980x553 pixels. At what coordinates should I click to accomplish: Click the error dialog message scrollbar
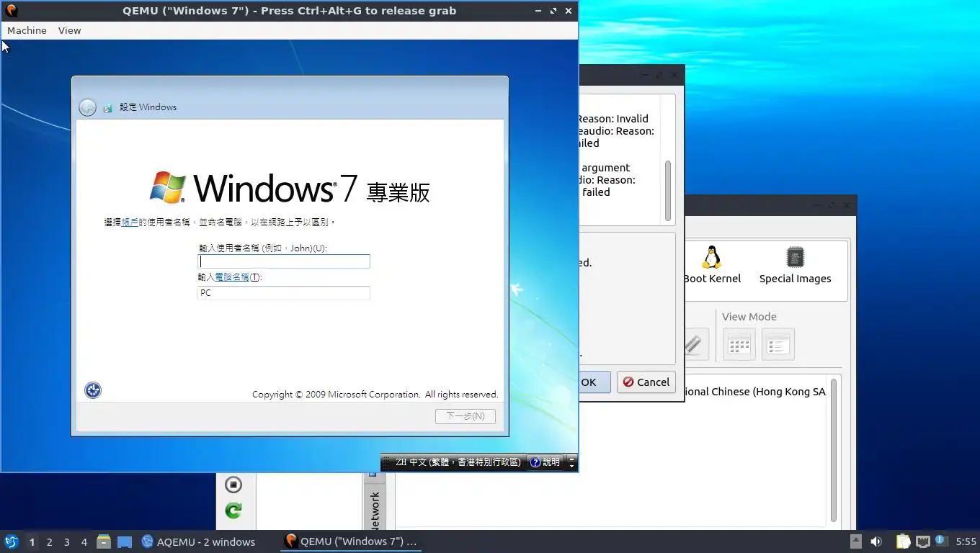(668, 190)
